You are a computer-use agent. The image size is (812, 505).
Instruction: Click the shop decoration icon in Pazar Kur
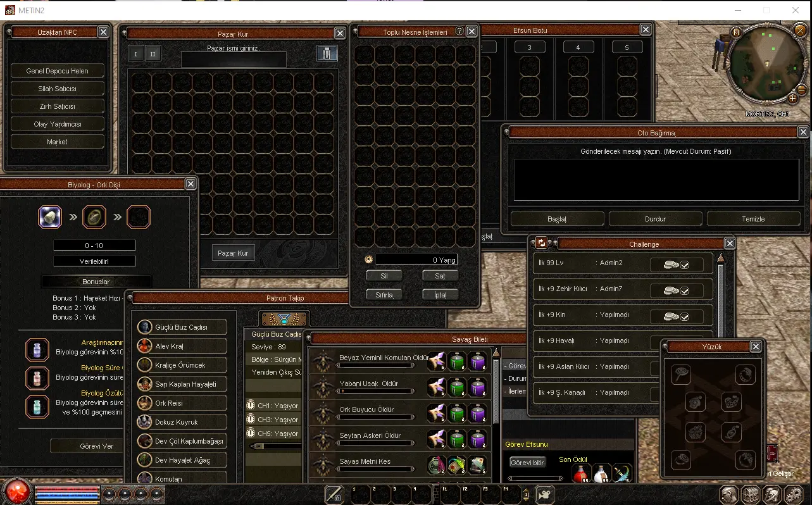pyautogui.click(x=327, y=54)
